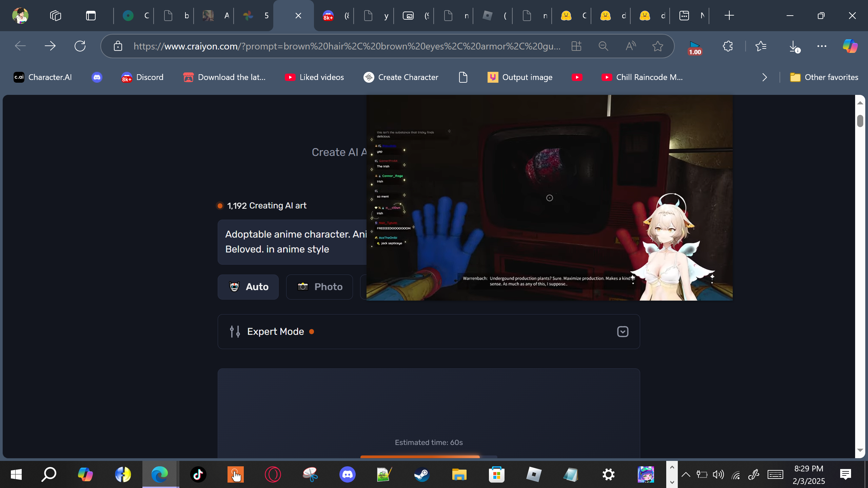Screen dimensions: 868x488
Task: Open the taskbar clock showing 8:29 PM
Action: (x=809, y=474)
